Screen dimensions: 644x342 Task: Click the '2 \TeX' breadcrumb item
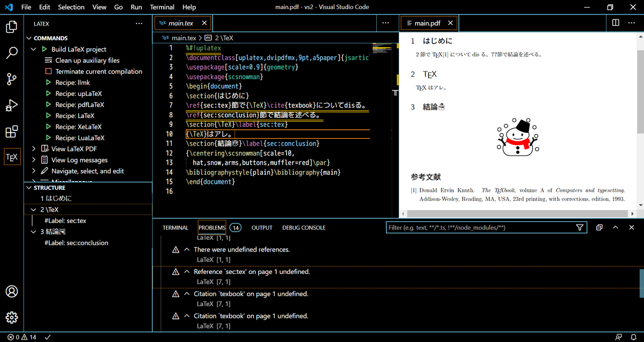tap(219, 38)
